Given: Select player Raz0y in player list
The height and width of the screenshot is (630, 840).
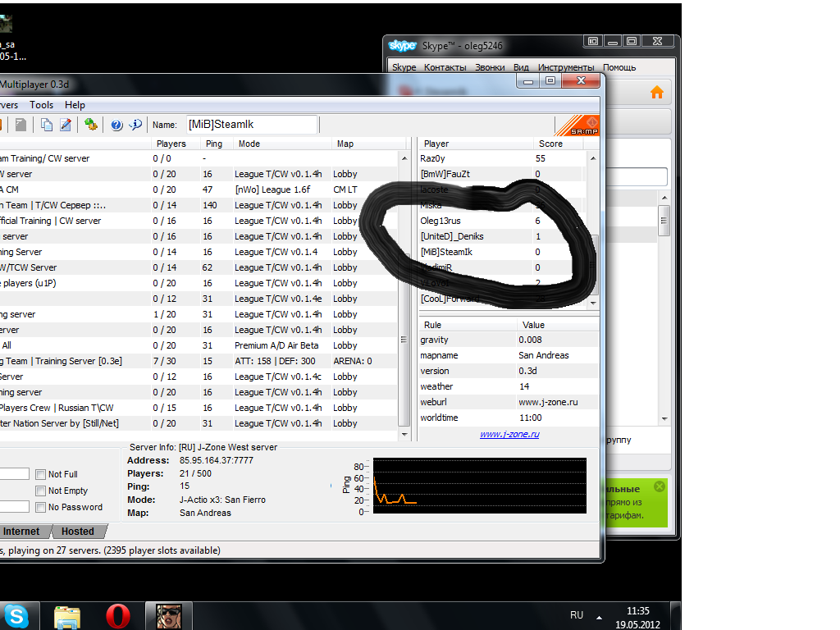Looking at the screenshot, I should point(504,158).
